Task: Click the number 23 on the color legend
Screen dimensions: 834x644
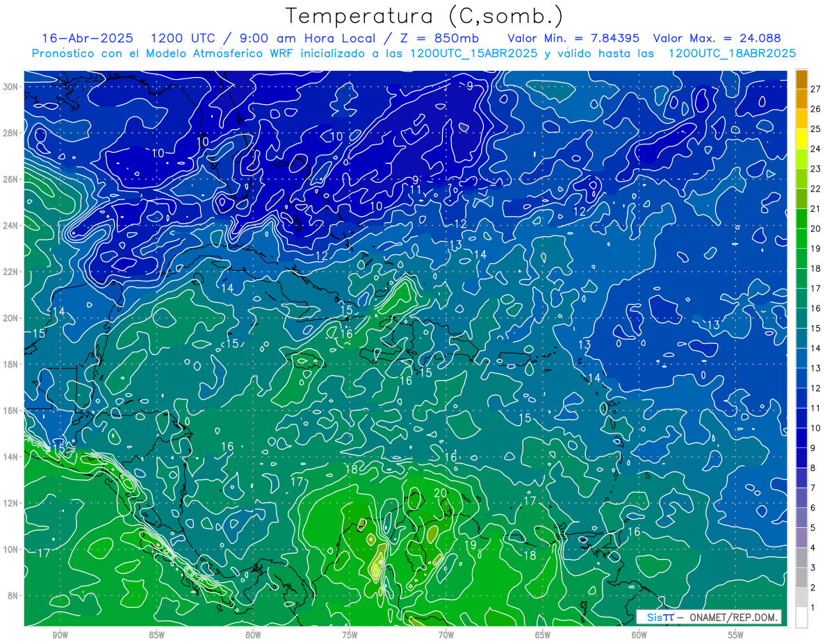Action: pos(816,169)
